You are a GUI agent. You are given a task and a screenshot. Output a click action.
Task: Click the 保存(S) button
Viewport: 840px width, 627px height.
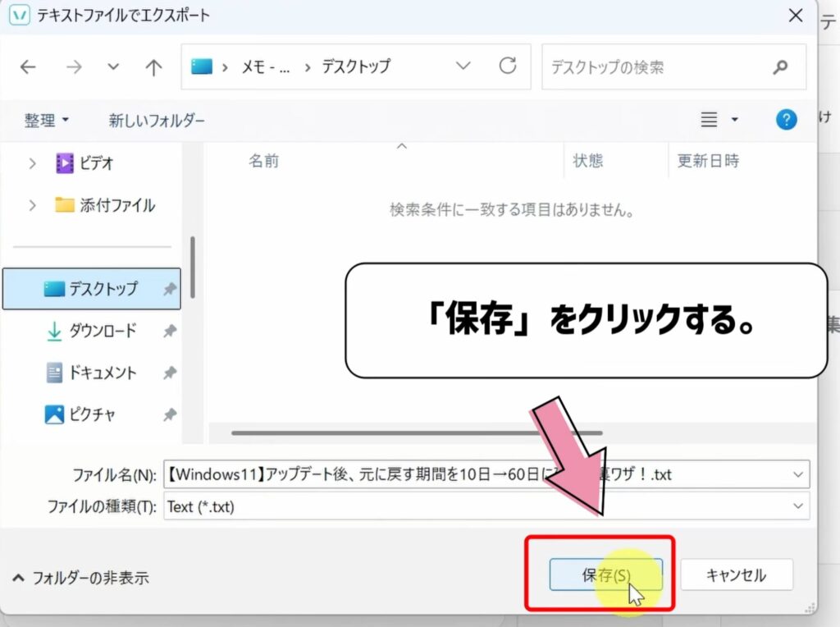(605, 575)
